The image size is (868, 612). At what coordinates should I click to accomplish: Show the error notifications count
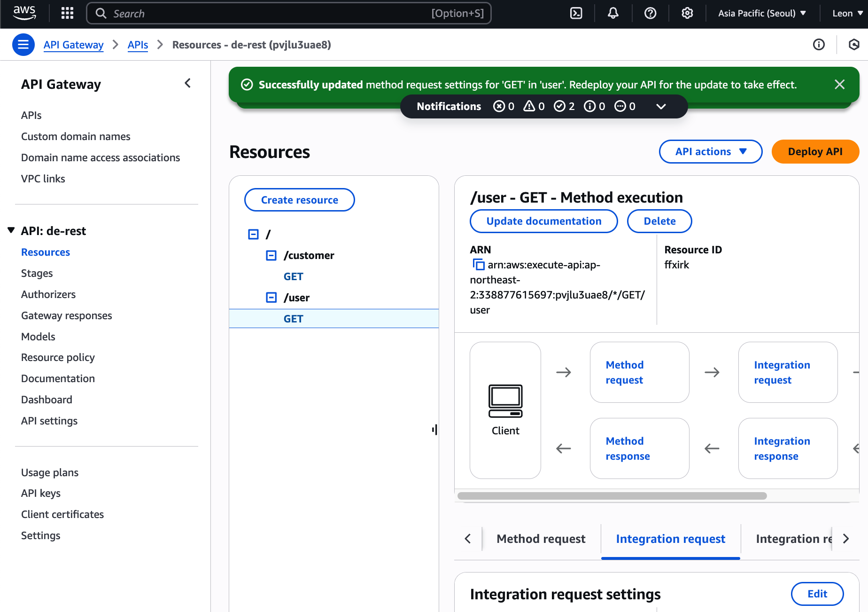click(504, 106)
